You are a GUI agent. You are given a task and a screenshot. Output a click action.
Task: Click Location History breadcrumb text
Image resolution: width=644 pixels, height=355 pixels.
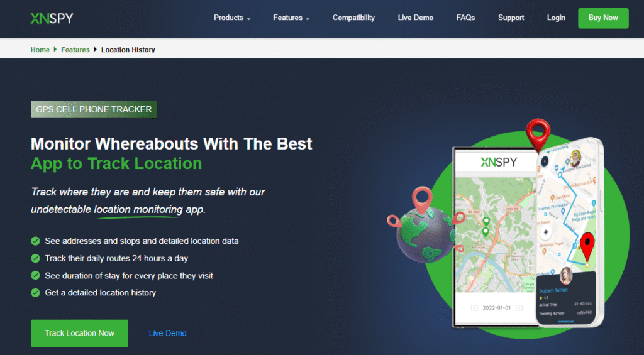[128, 50]
